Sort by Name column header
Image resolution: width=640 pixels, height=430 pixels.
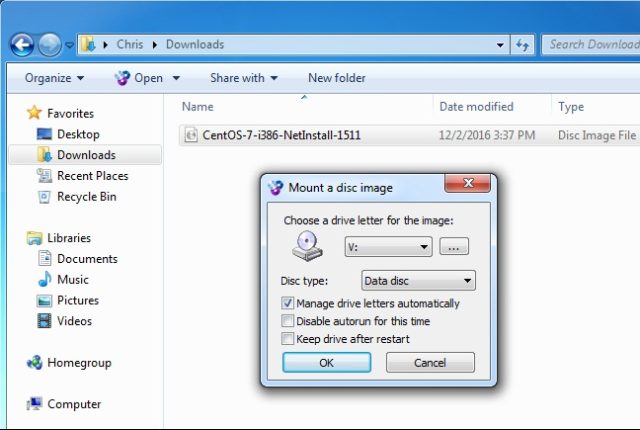point(198,106)
